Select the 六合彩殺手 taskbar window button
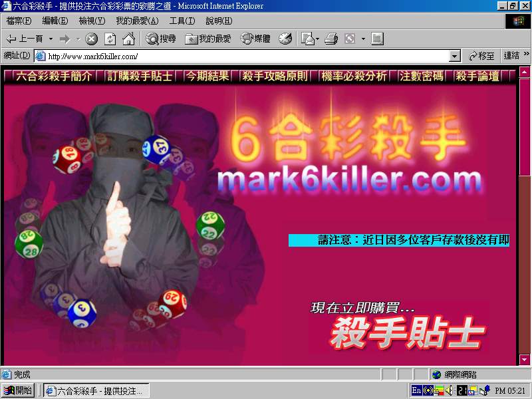The width and height of the screenshot is (532, 399). pos(96,391)
